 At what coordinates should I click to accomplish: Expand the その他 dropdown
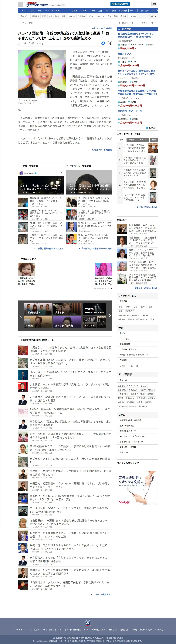point(152,16)
